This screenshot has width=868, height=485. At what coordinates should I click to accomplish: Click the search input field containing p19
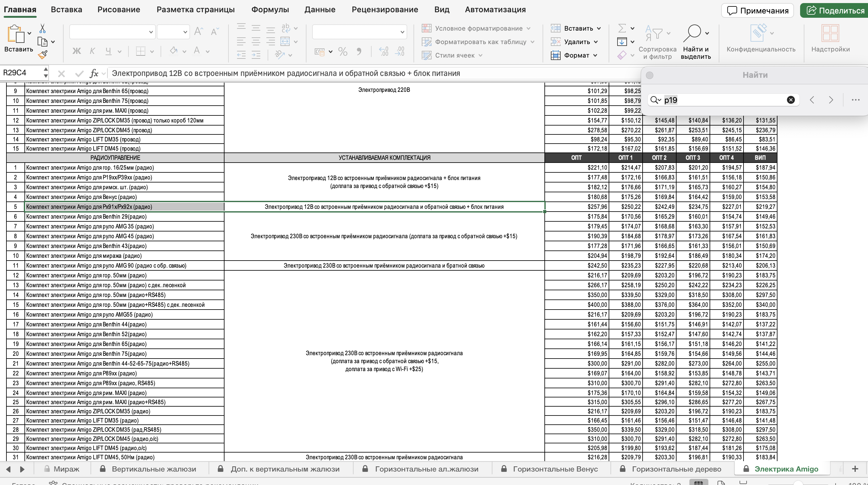click(x=723, y=100)
